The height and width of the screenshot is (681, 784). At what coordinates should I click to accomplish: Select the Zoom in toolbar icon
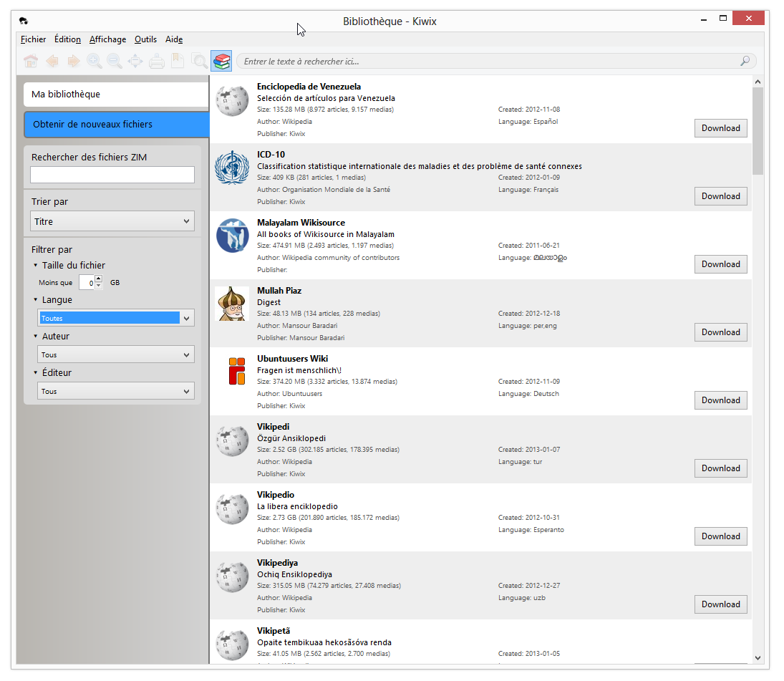click(94, 61)
